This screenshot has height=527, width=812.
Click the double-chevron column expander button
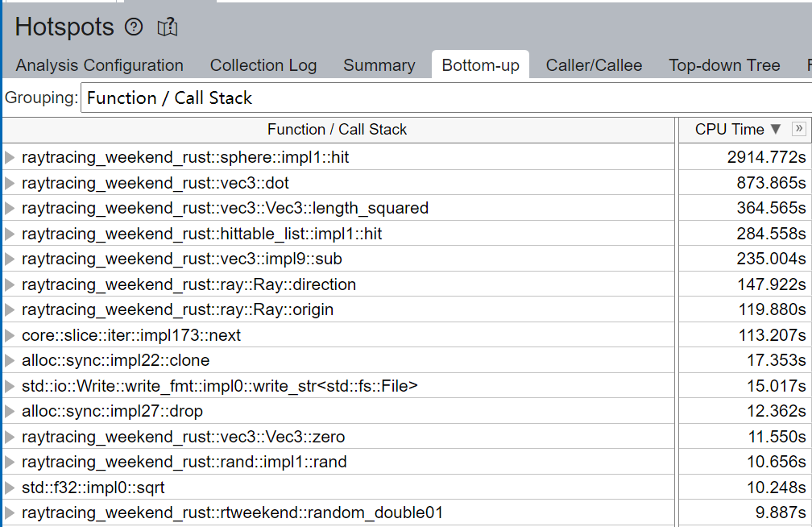click(797, 129)
